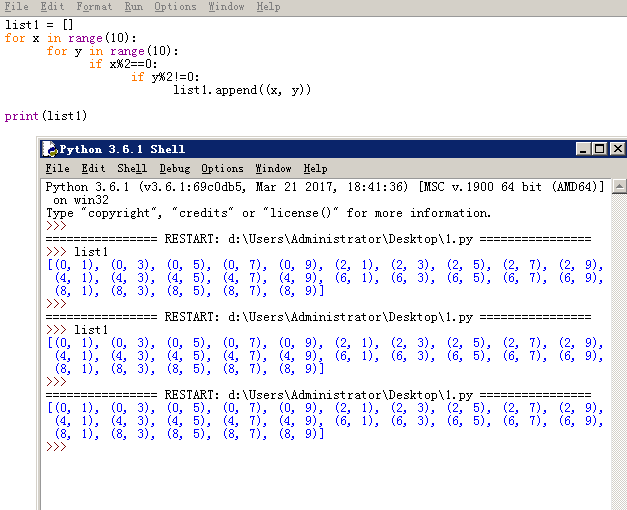The image size is (627, 510).
Task: Expand the editor's Options menu
Action: pos(175,7)
